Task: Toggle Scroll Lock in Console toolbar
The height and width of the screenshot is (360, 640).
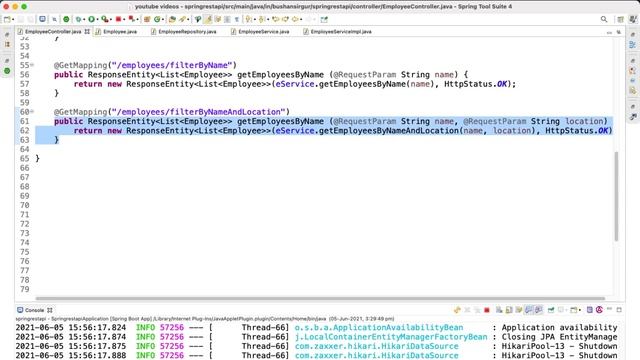Action: (x=509, y=310)
